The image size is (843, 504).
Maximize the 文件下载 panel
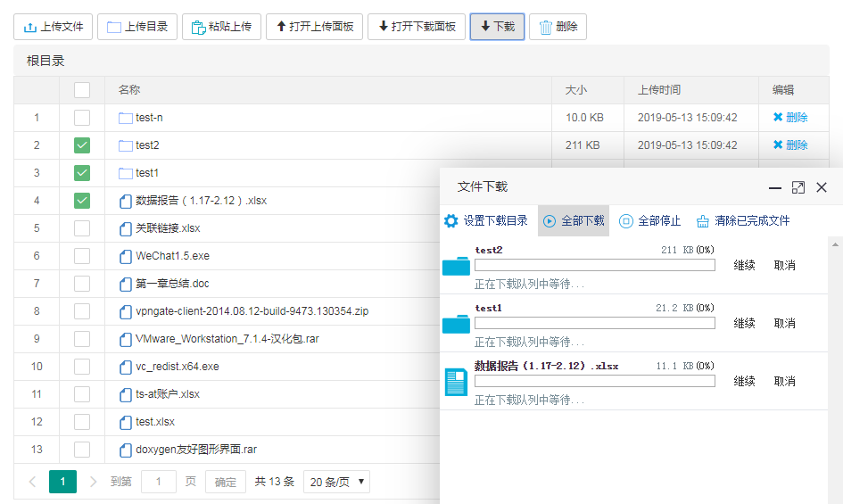[x=798, y=187]
